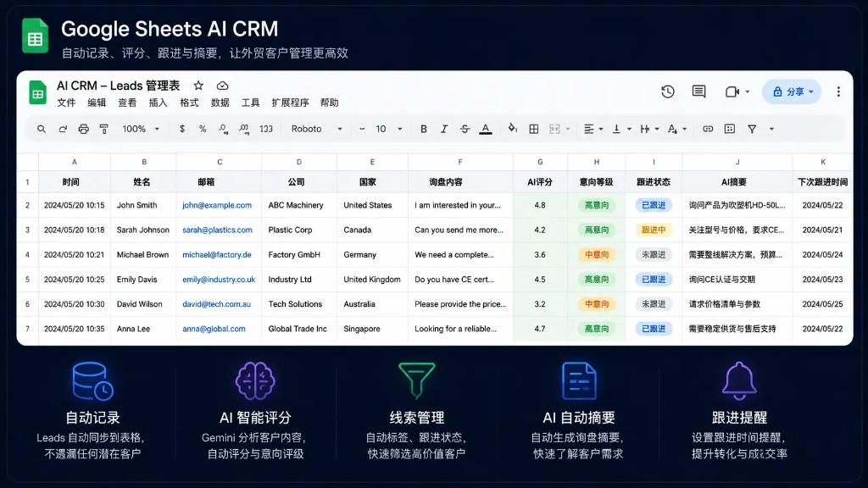Viewport: 868px width, 488px height.
Task: Open the 文件 menu
Action: coord(66,103)
